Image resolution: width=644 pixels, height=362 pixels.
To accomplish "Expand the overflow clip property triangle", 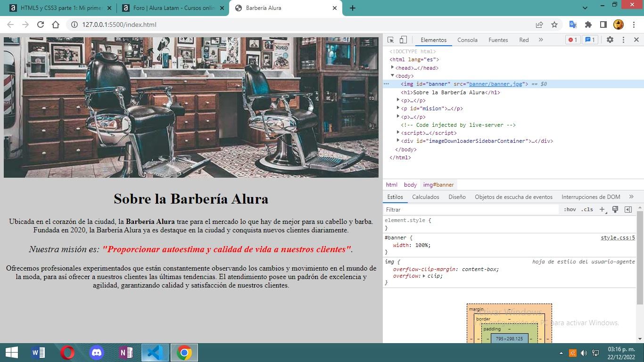I will coord(424,276).
